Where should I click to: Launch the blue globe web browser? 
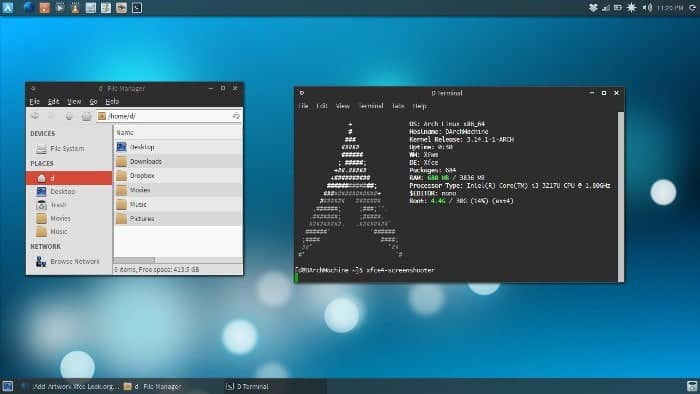pyautogui.click(x=29, y=8)
